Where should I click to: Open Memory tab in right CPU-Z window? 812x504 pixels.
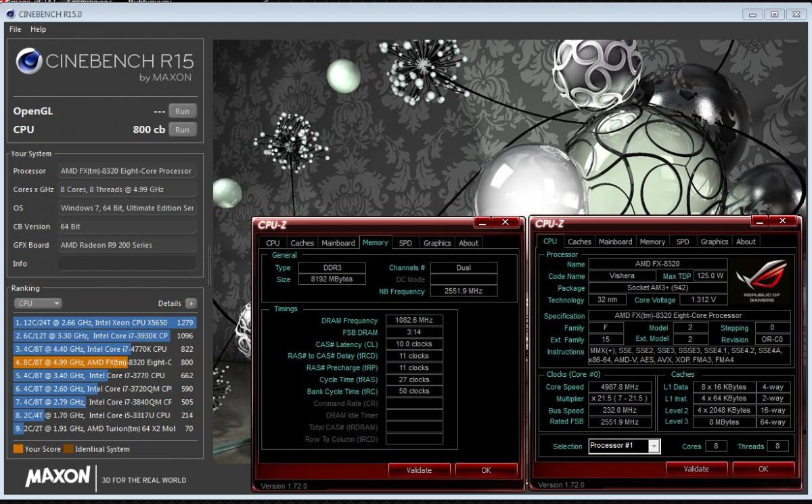pyautogui.click(x=652, y=242)
